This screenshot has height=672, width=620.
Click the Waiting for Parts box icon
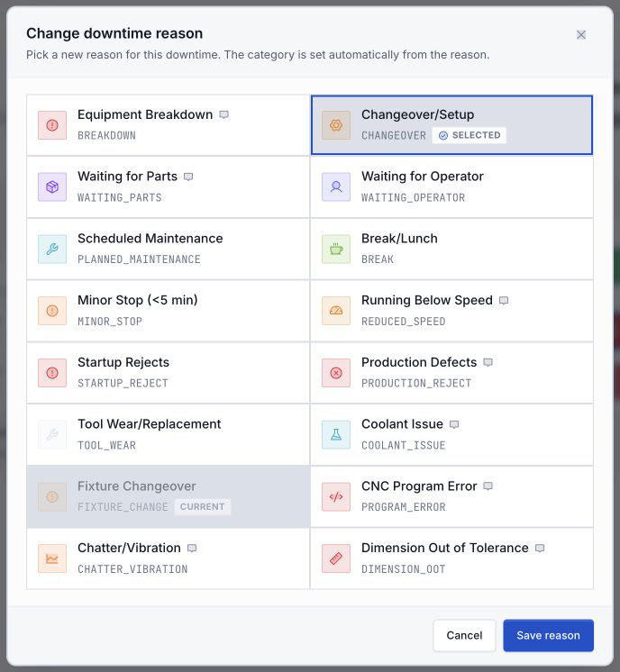(x=52, y=186)
